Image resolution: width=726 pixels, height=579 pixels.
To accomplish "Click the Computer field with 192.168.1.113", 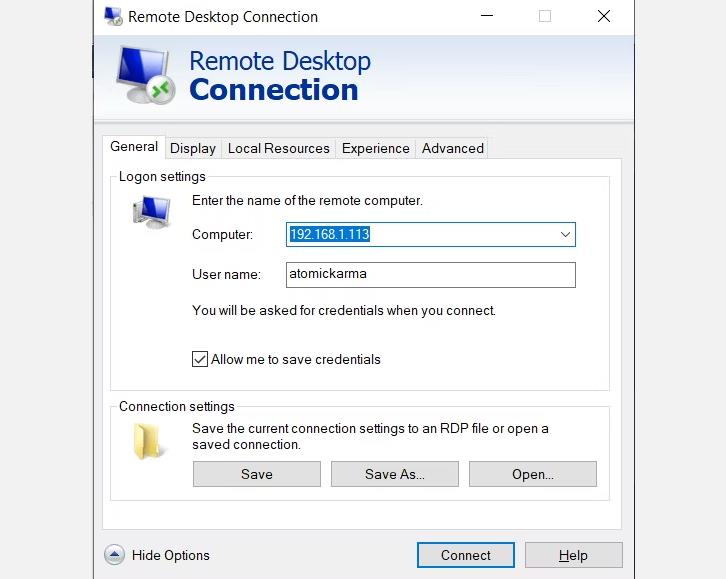I will (x=431, y=235).
